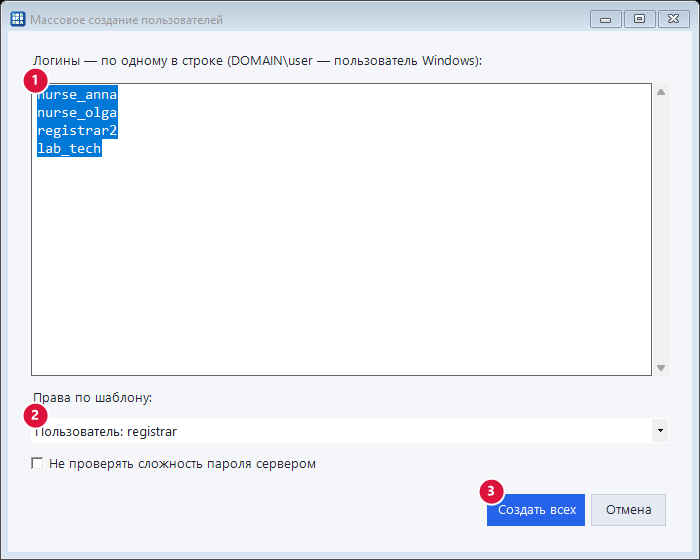Maximize the user creation dialog window

point(639,19)
